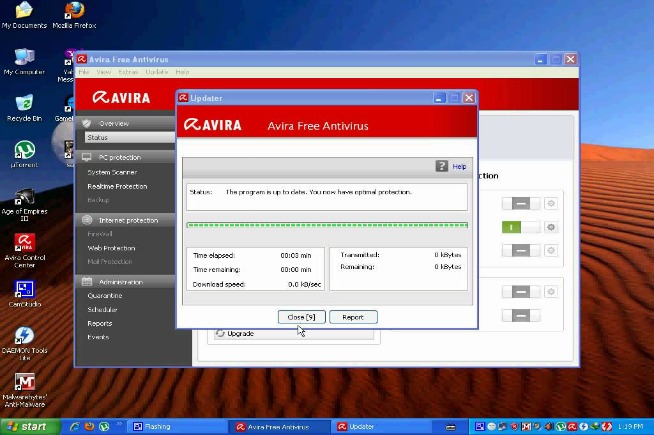This screenshot has width=654, height=435.
Task: Expand the PC protection section header
Action: coord(126,157)
